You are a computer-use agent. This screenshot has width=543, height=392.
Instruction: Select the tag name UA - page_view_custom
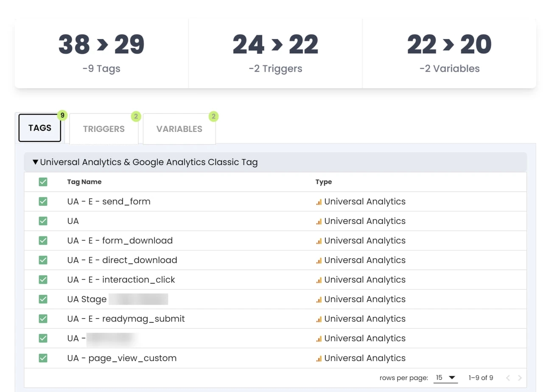point(122,358)
